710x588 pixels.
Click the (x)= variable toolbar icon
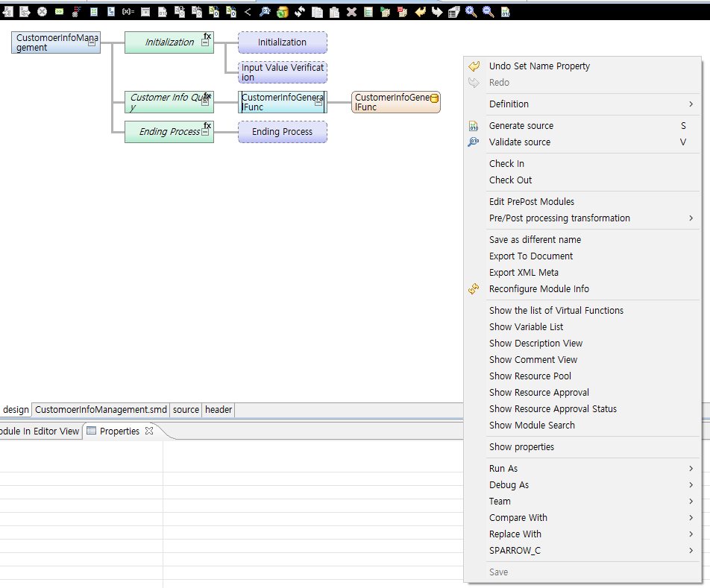point(128,11)
